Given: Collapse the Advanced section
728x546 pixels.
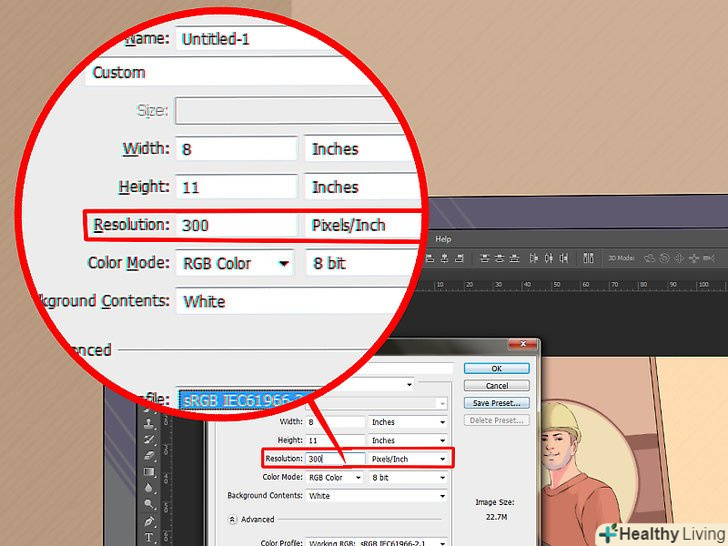Looking at the screenshot, I should tap(232, 519).
